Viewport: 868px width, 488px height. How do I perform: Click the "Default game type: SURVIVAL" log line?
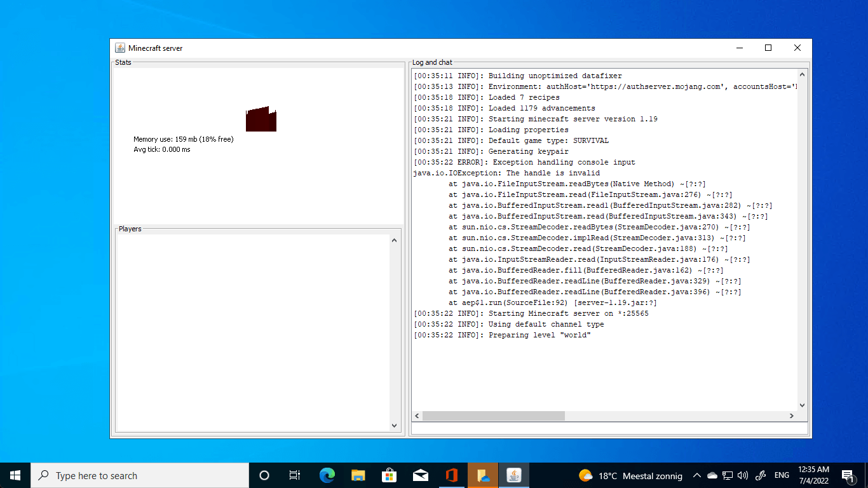(x=511, y=140)
